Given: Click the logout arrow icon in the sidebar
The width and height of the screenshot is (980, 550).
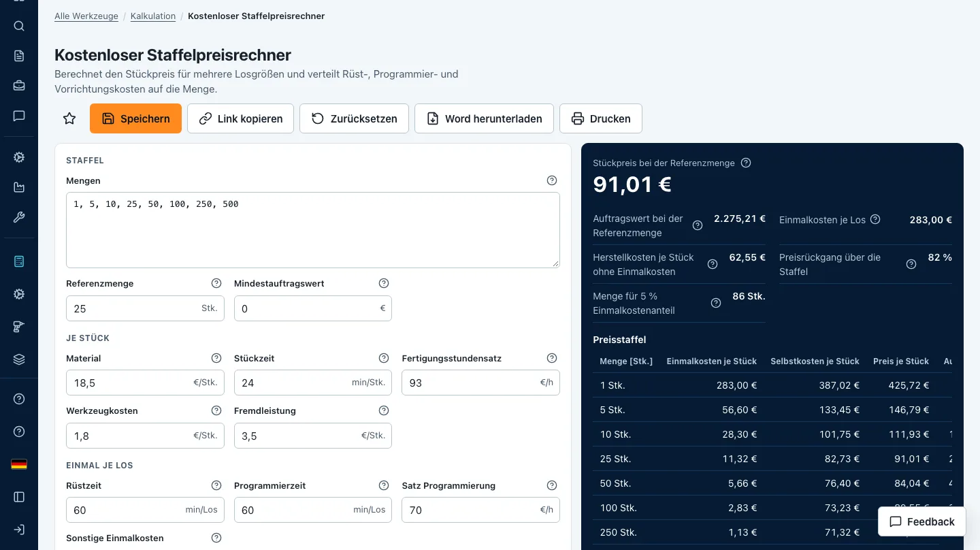Looking at the screenshot, I should click(x=19, y=530).
